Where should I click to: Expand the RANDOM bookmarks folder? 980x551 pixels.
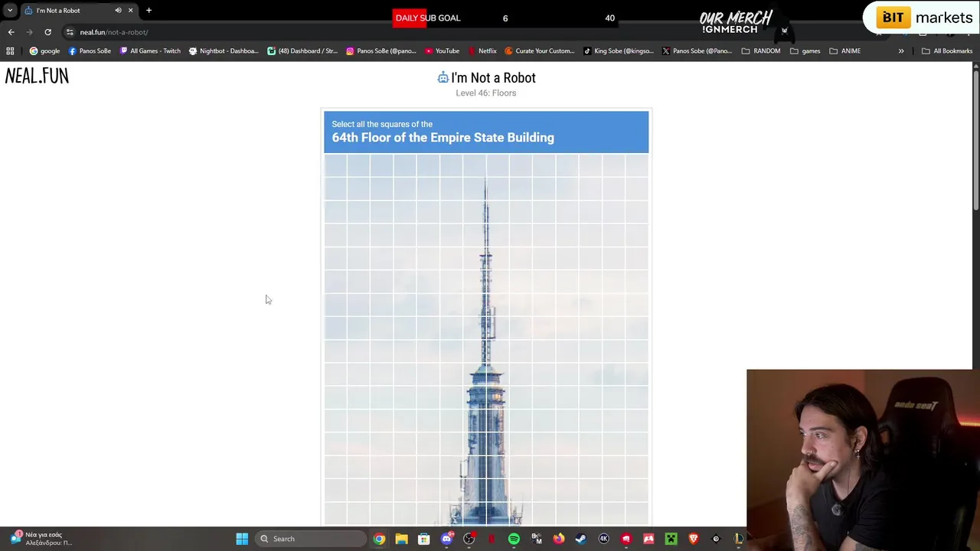pos(761,51)
